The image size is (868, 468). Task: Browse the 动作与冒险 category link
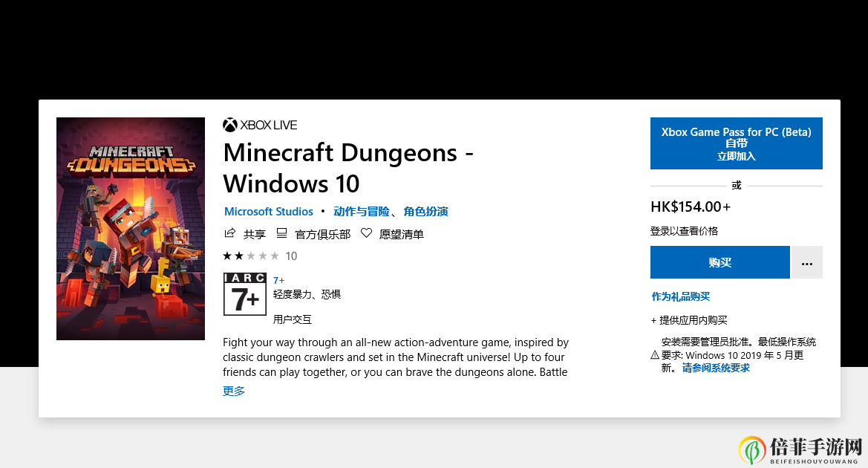(x=360, y=212)
